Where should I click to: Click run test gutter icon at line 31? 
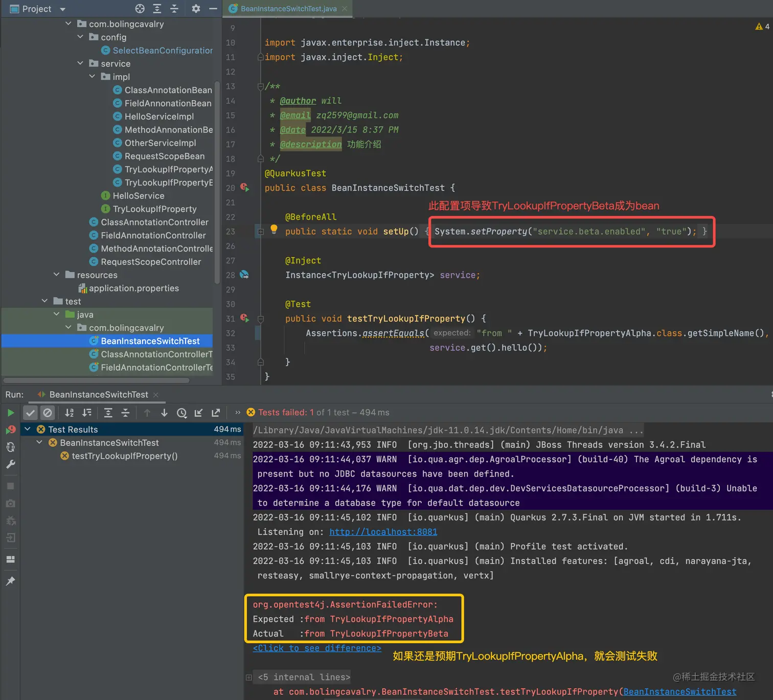pos(245,319)
